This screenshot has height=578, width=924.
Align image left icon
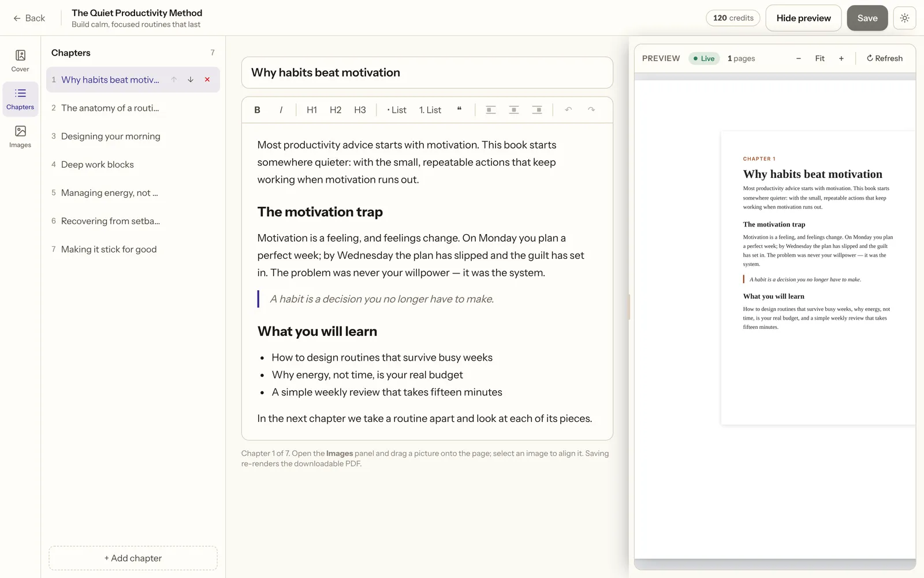pos(491,110)
